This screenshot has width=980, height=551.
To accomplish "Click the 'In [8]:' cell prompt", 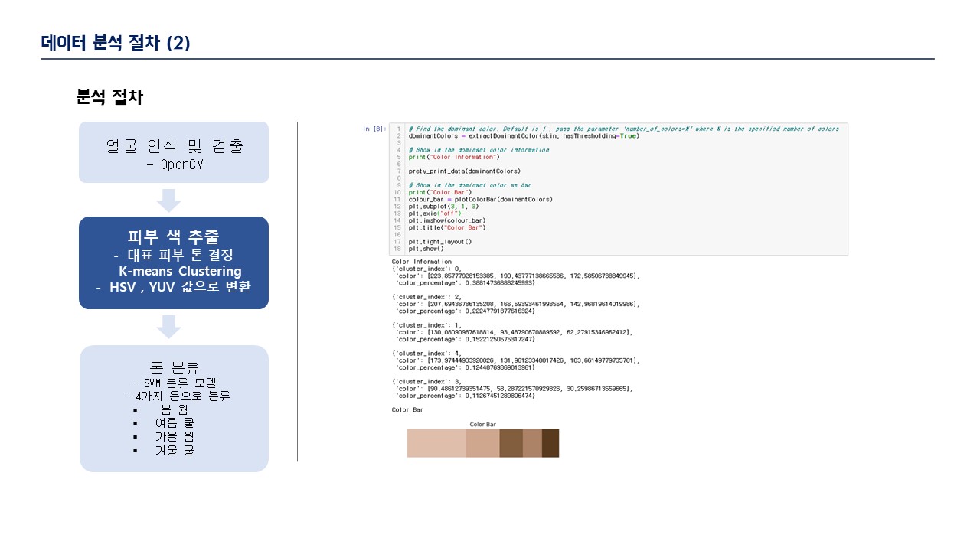I will coord(374,129).
